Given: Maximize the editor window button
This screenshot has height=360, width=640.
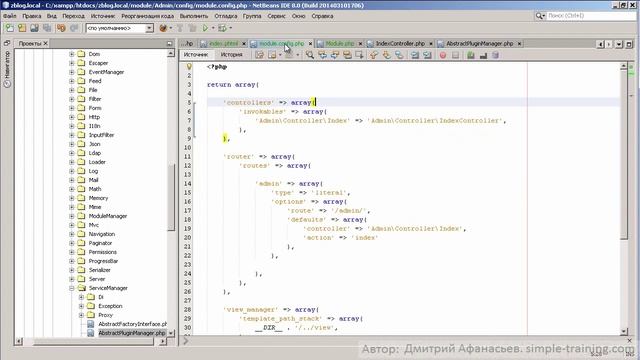Looking at the screenshot, I should (x=629, y=44).
